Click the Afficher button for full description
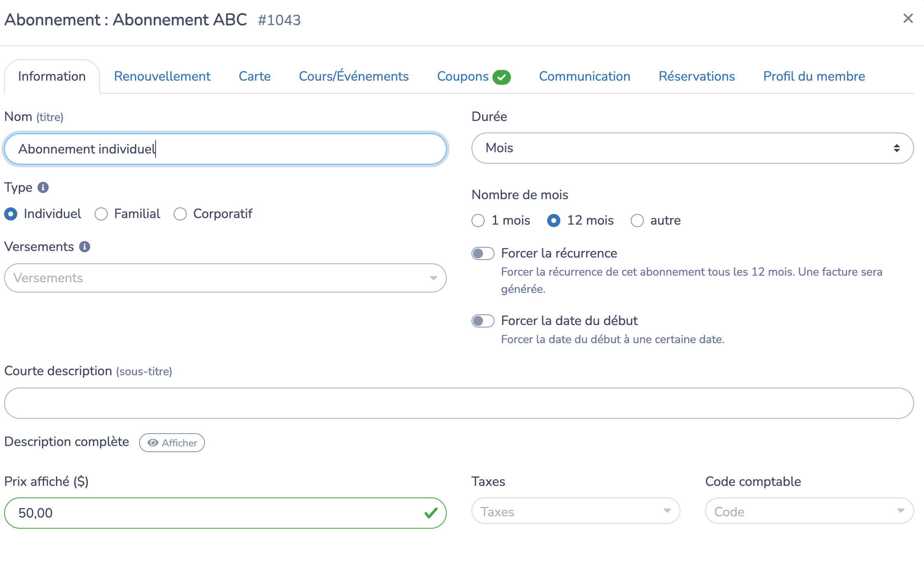924x562 pixels. pos(172,443)
